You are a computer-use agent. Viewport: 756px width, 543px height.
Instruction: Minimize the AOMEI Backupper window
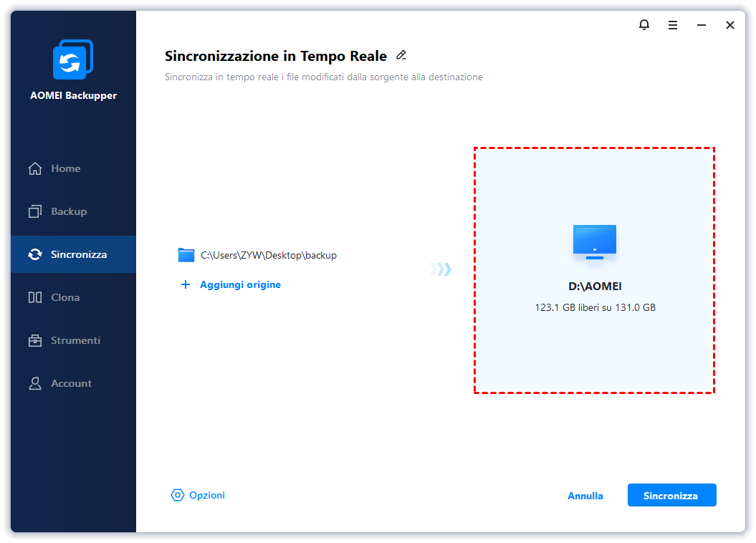point(702,25)
